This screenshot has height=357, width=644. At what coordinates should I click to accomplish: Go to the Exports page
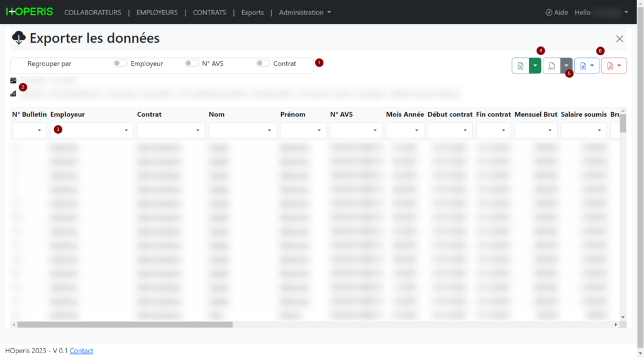tap(252, 13)
